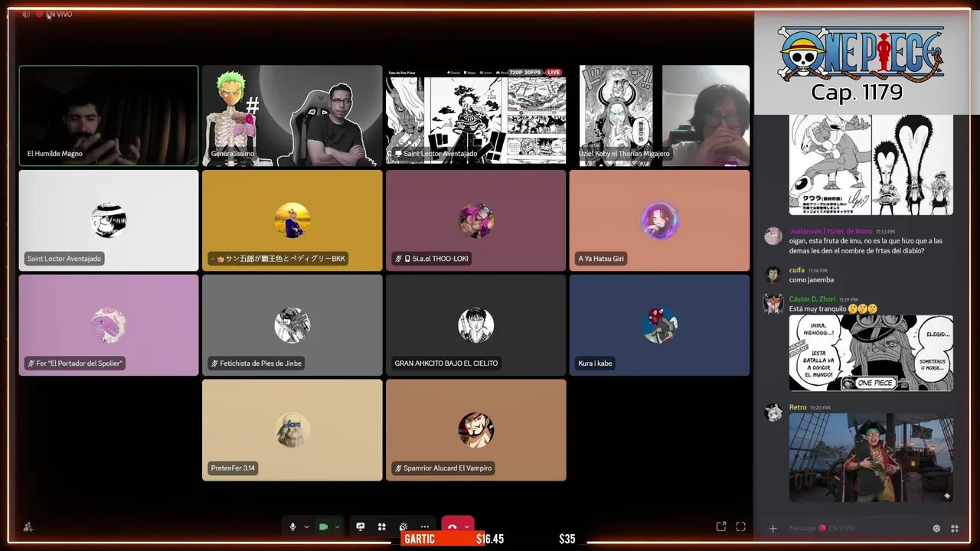Open the top manga character sketch image
The height and width of the screenshot is (551, 980).
click(x=871, y=165)
